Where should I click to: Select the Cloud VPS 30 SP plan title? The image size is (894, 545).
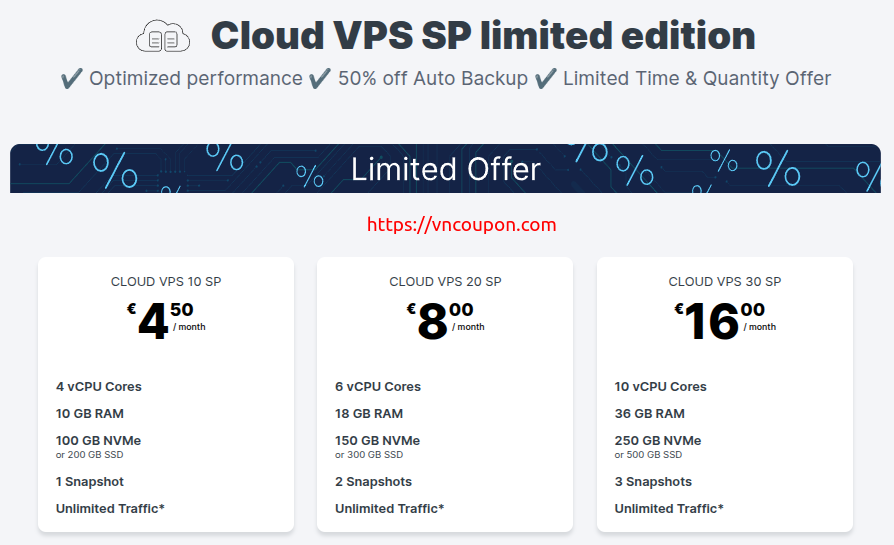pyautogui.click(x=724, y=282)
